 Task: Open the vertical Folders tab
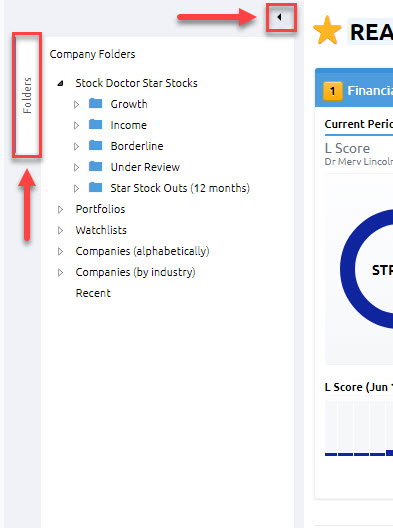coord(27,95)
